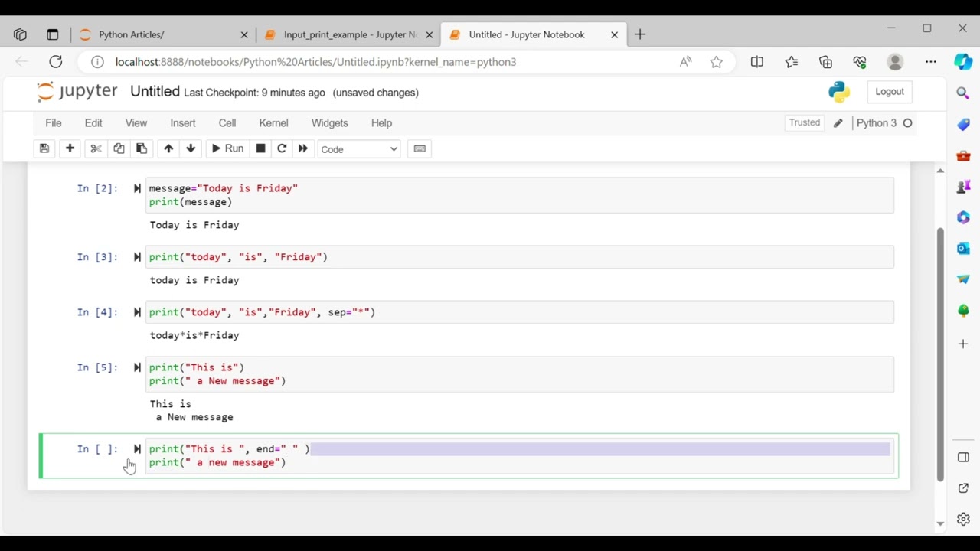Switch to the Input_print_example notebook tab

click(x=348, y=34)
